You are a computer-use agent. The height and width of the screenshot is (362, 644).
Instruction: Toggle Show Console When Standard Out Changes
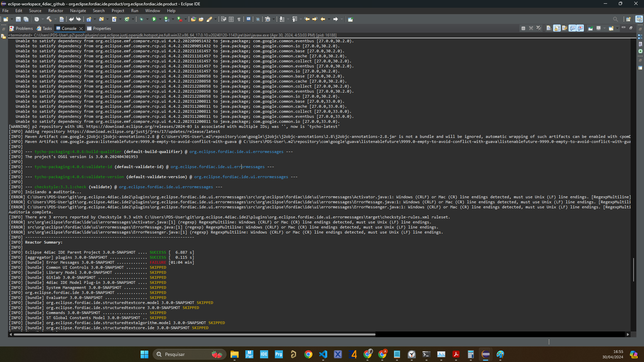pos(572,28)
